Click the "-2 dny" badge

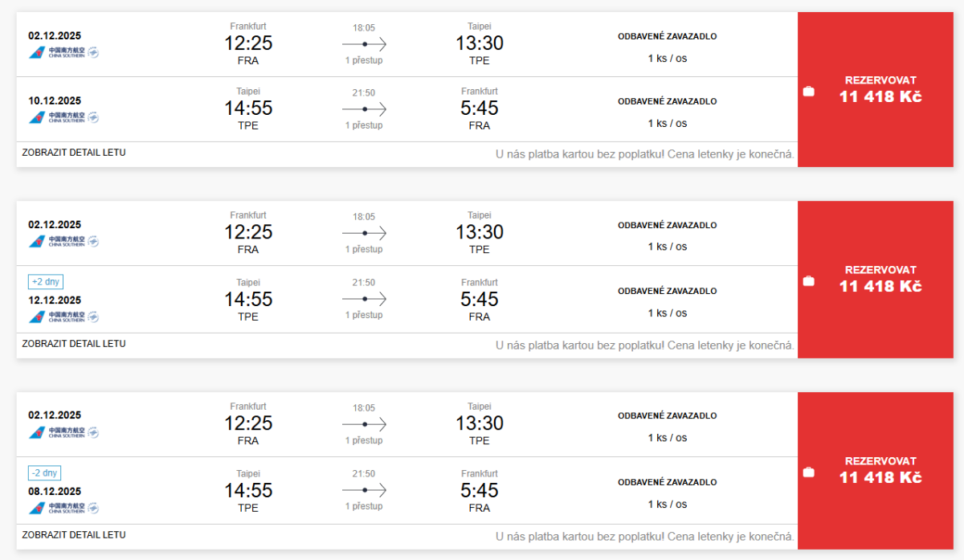(45, 473)
